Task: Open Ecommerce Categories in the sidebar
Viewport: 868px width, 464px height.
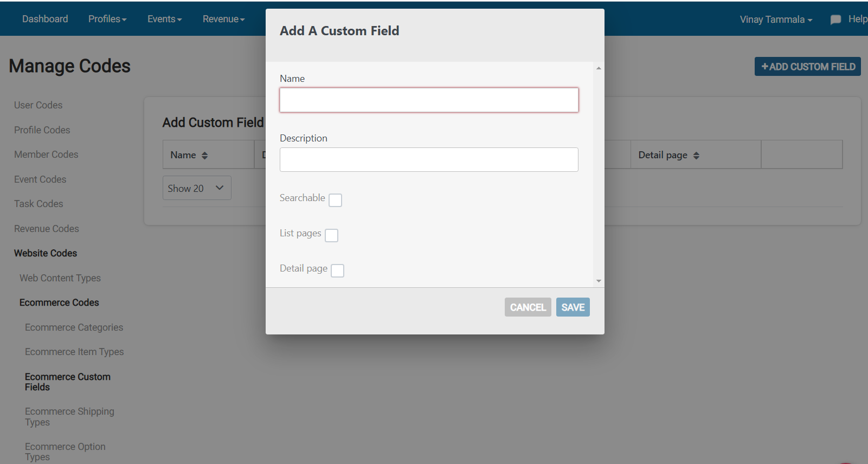Action: (74, 327)
